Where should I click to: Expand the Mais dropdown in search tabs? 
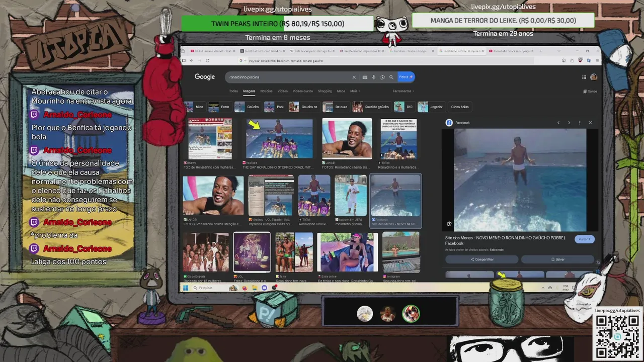(x=354, y=91)
